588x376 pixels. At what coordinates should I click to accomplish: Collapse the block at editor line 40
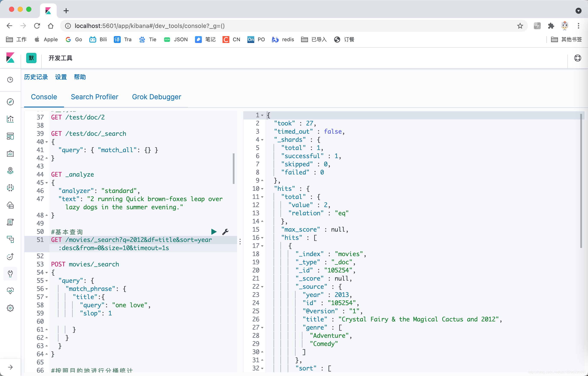[47, 142]
